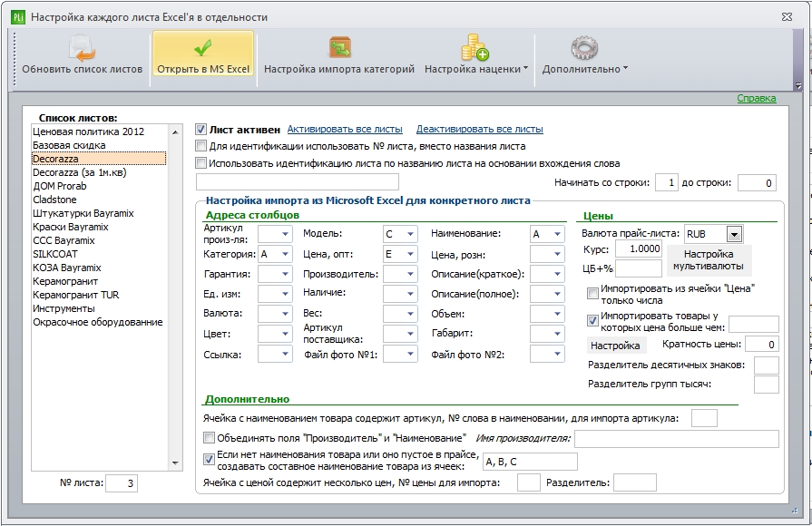Open 'Валюта прайс-листа' RUB dropdown
The image size is (812, 526).
point(734,234)
